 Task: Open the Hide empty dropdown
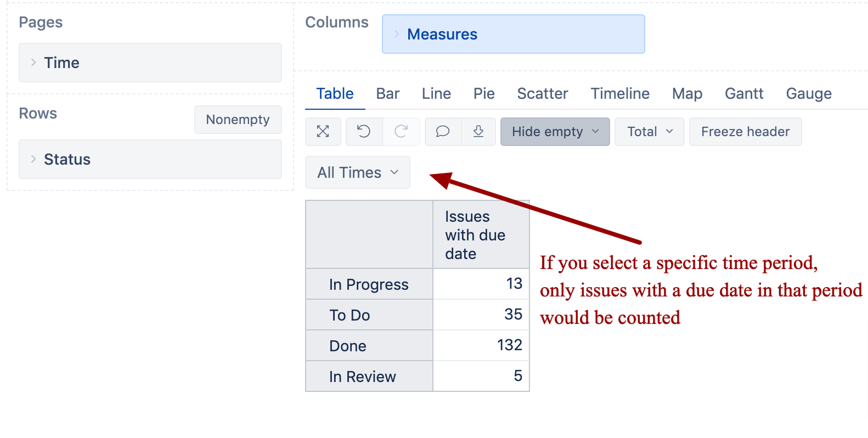coord(555,132)
